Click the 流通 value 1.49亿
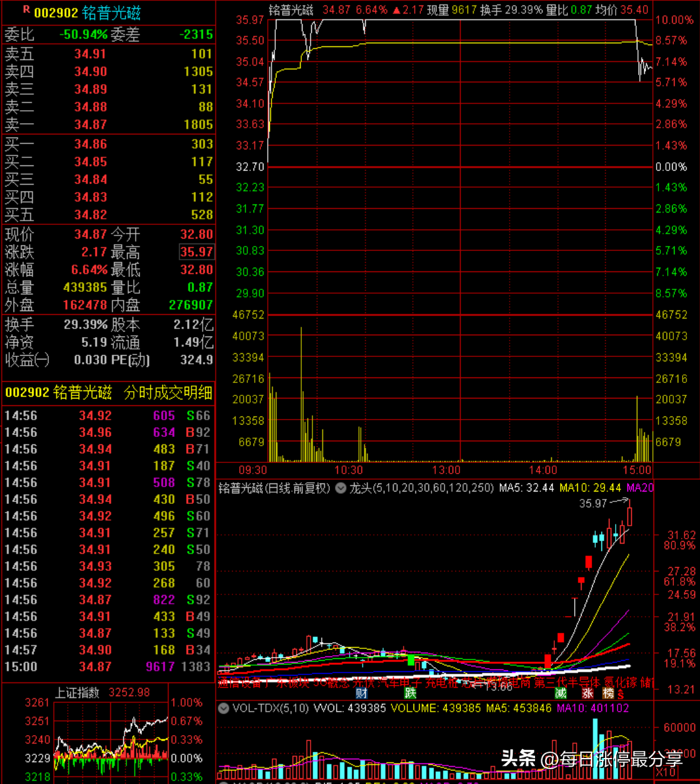The width and height of the screenshot is (700, 784). tap(193, 342)
